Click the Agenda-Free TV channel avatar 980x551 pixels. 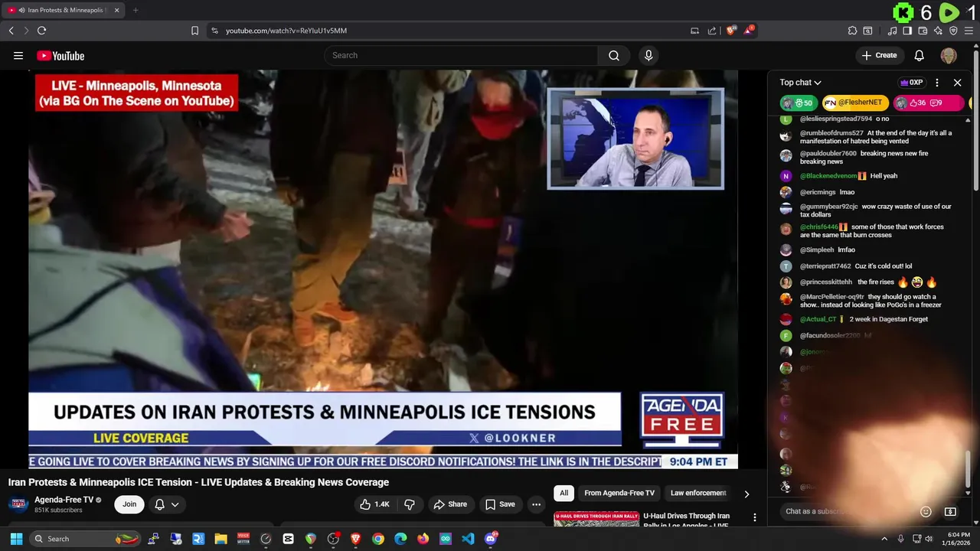click(x=19, y=504)
